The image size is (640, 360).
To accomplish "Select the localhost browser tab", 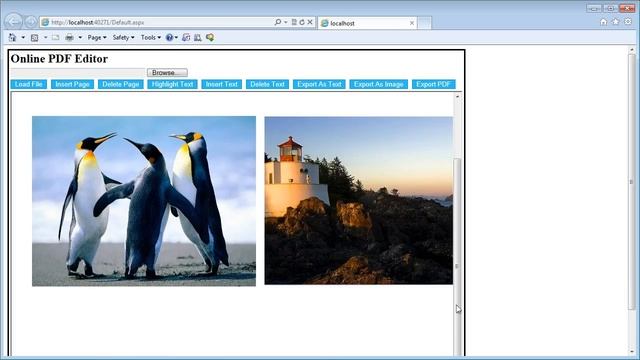I will click(x=367, y=23).
